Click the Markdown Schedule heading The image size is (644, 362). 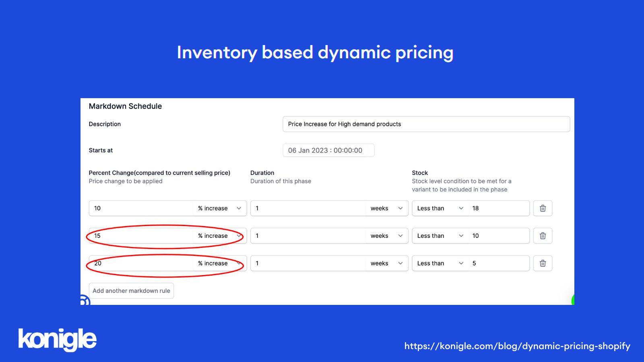125,106
